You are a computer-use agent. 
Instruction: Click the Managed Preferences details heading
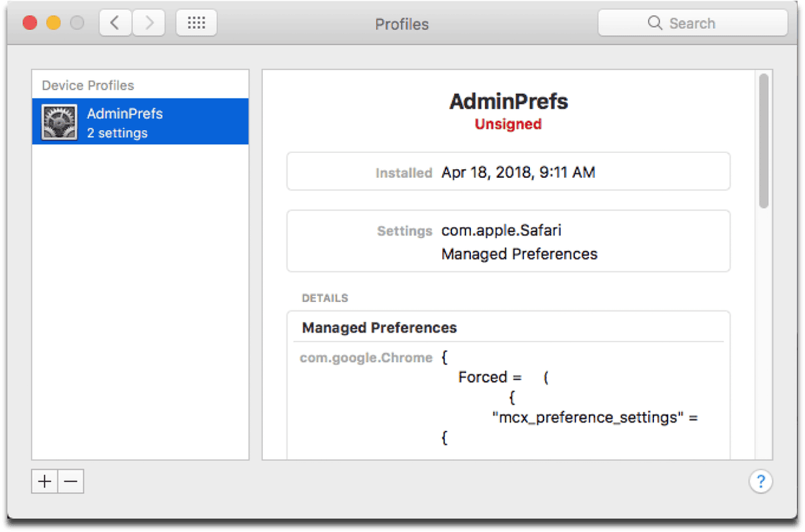(x=379, y=328)
